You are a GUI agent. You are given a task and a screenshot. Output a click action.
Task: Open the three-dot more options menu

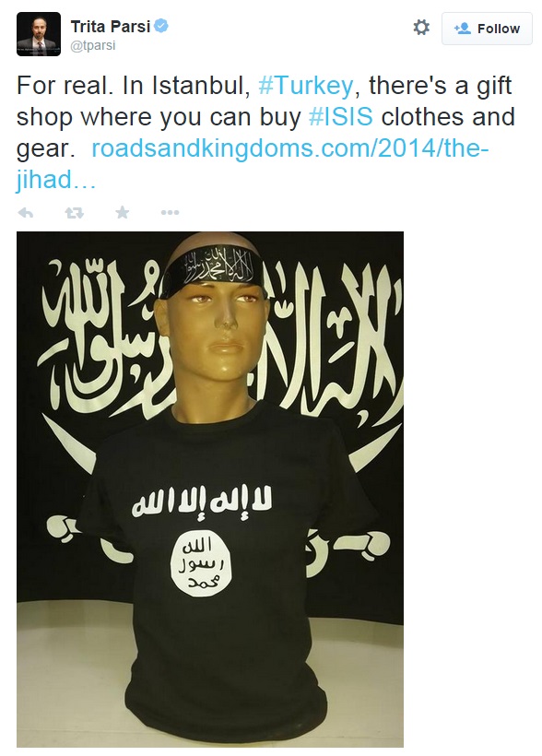(x=170, y=212)
